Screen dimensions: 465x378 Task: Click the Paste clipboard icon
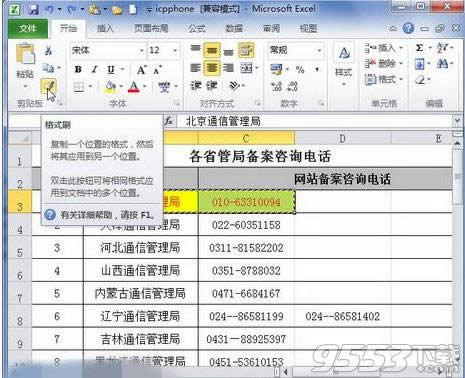(25, 53)
